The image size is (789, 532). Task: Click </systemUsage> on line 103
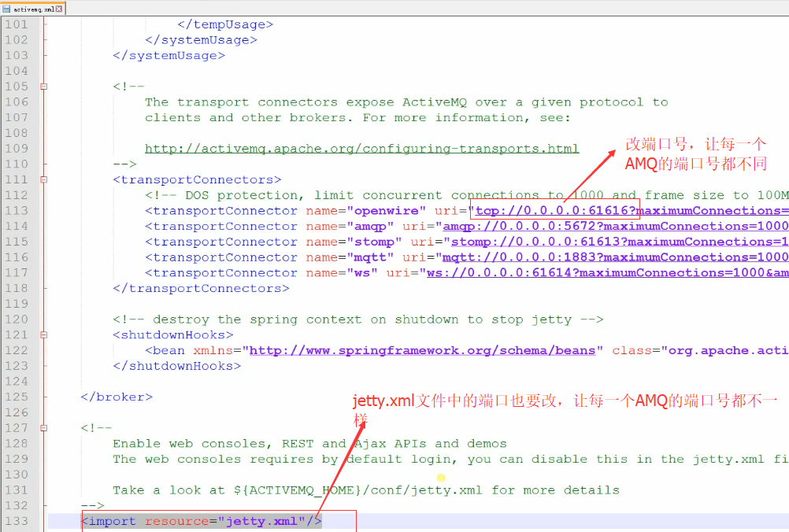[x=169, y=56]
